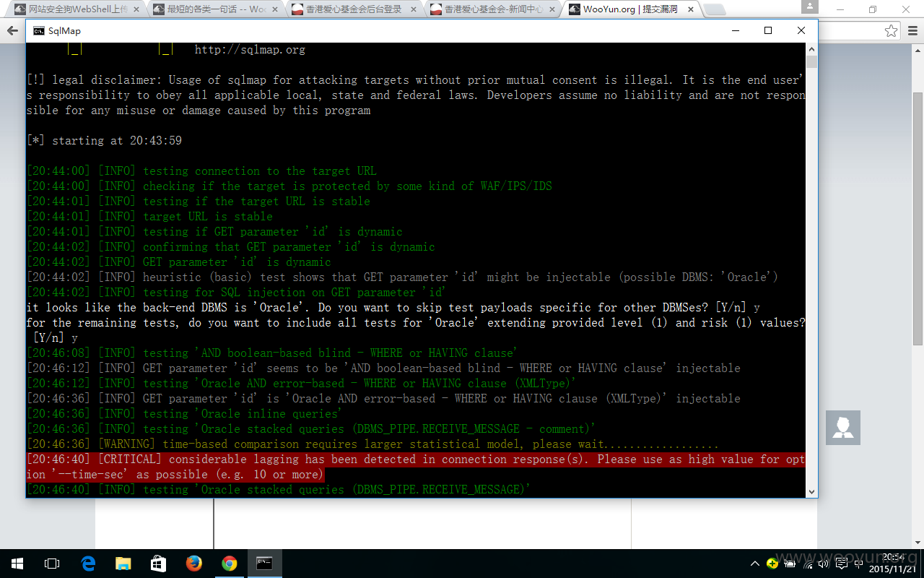
Task: Launch Microsoft Edge from the taskbar
Action: (88, 564)
